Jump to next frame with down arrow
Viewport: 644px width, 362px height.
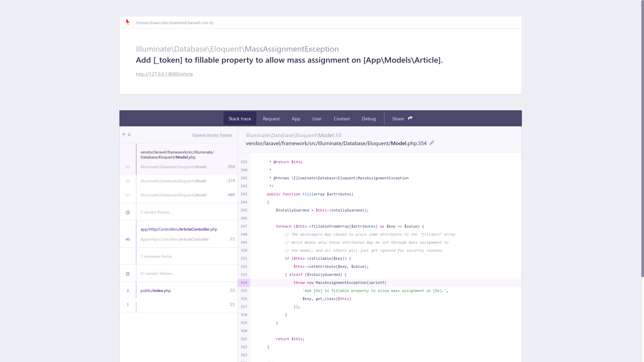coord(129,134)
